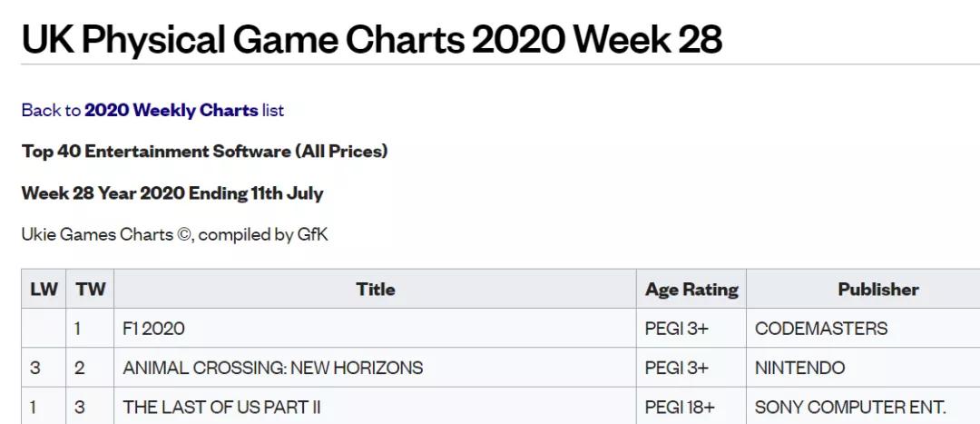Image resolution: width=980 pixels, height=424 pixels.
Task: Click the Title column header
Action: pos(375,289)
